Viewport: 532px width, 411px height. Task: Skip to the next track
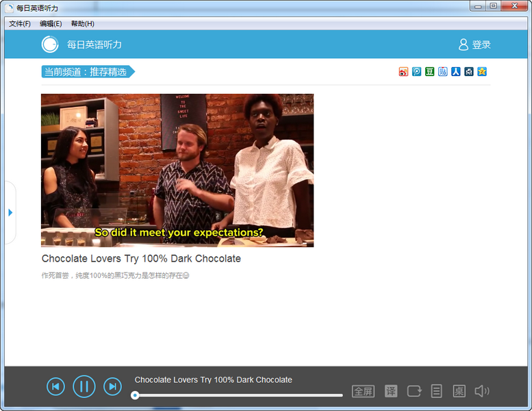point(112,387)
